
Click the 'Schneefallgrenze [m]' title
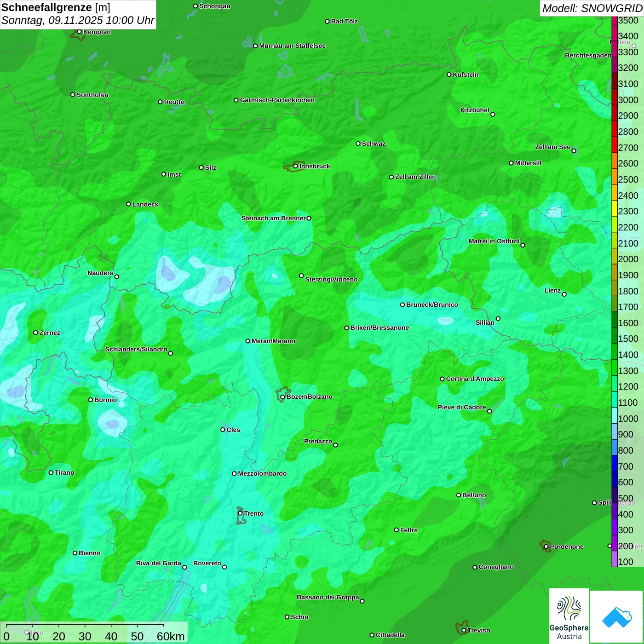click(x=56, y=7)
